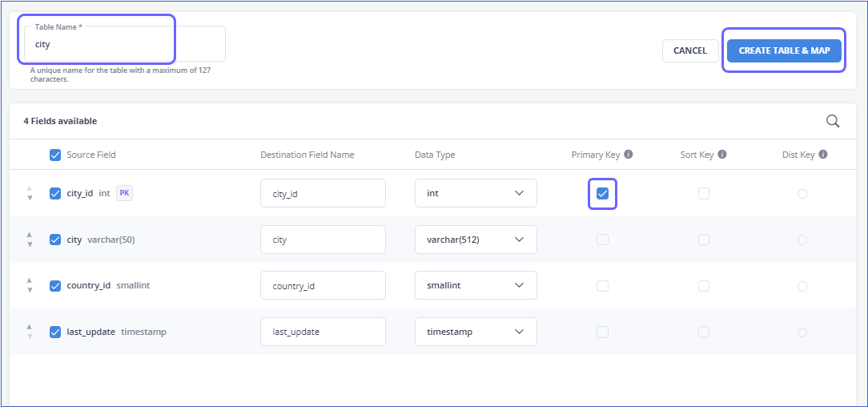Enable Primary Key for the city row
This screenshot has height=407, width=868.
click(602, 240)
